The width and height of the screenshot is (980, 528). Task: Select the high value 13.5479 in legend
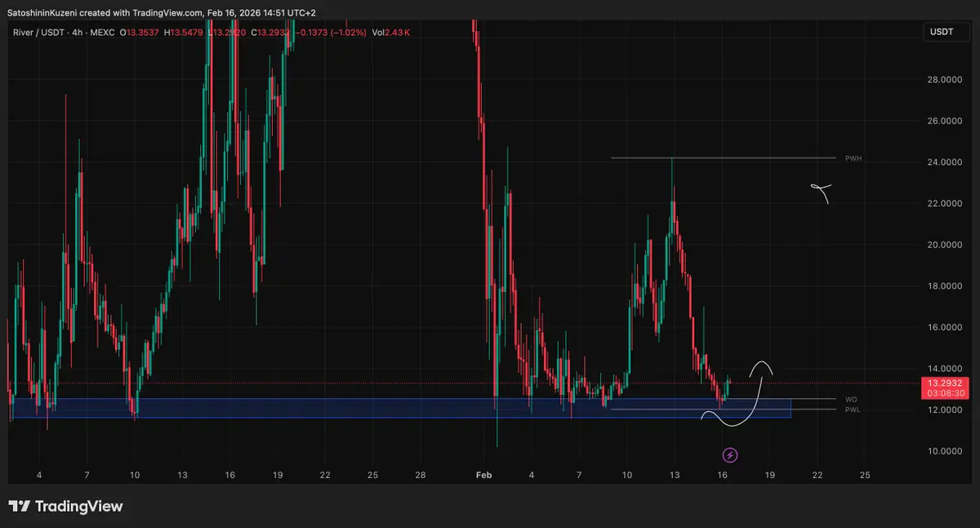coord(186,32)
